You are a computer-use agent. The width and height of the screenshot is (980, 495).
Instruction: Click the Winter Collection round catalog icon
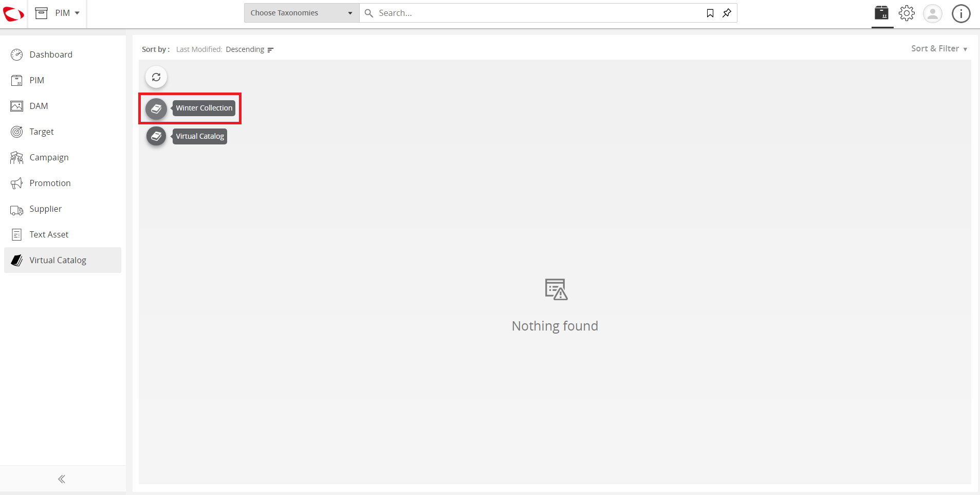[x=156, y=108]
